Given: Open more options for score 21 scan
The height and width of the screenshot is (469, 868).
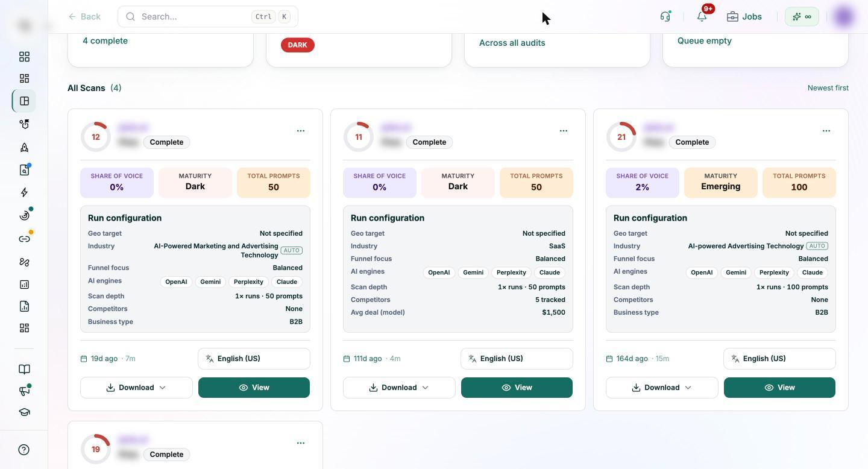Looking at the screenshot, I should pyautogui.click(x=826, y=131).
